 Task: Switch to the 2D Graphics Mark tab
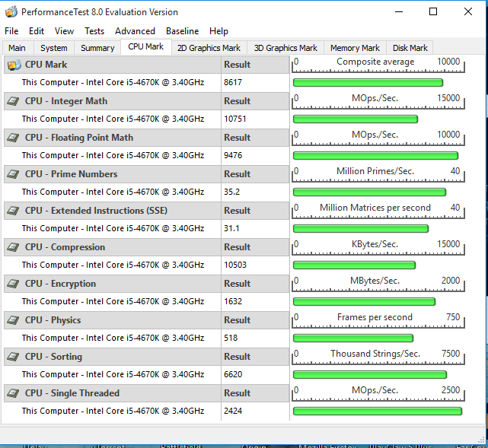click(x=209, y=48)
